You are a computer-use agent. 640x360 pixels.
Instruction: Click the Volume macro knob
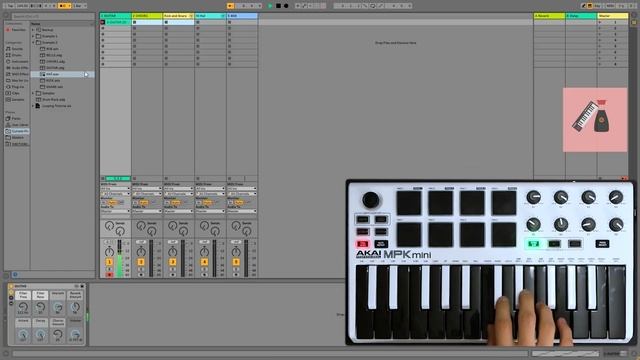point(75,334)
